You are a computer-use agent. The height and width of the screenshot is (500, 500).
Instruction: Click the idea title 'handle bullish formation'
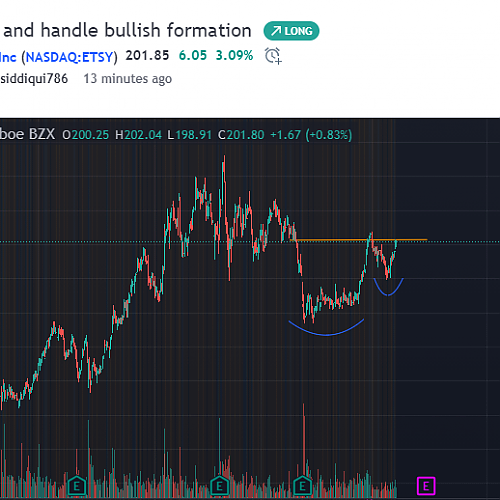[146, 30]
